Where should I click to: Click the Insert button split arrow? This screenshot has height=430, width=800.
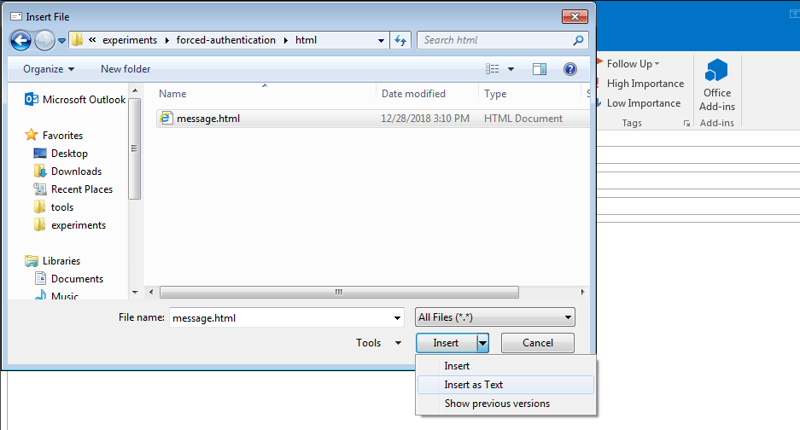[x=483, y=343]
